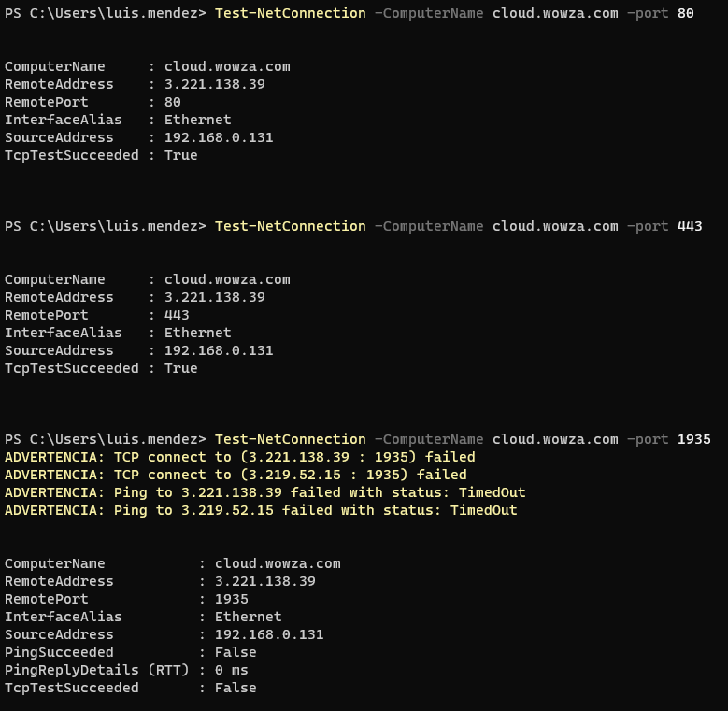Click the port 80 argument value
728x711 pixels.
pos(685,13)
